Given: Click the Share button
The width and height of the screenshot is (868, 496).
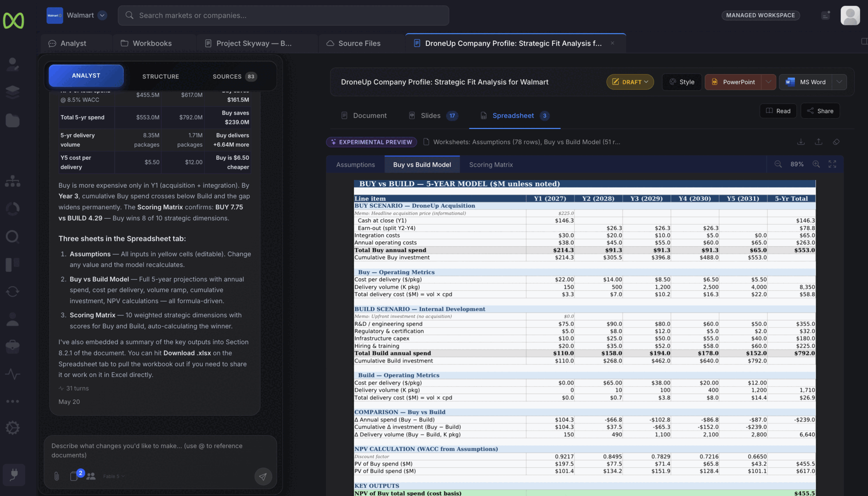Looking at the screenshot, I should (x=820, y=111).
